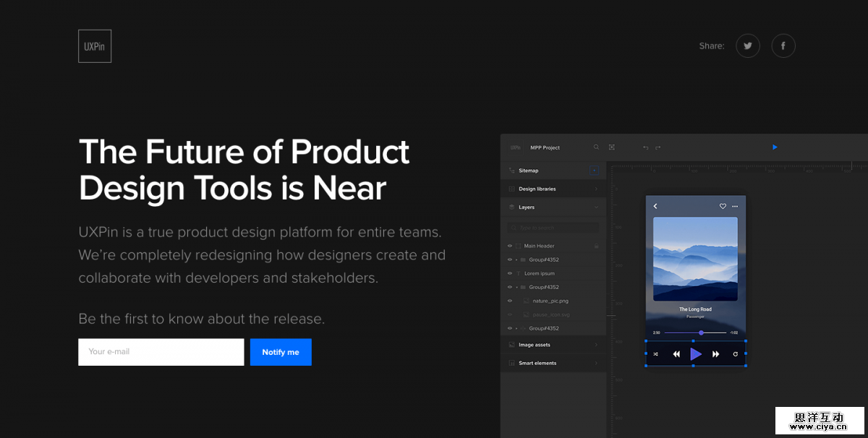Toggle visibility of the Lorem ipsum layer
The image size is (868, 438).
[510, 272]
